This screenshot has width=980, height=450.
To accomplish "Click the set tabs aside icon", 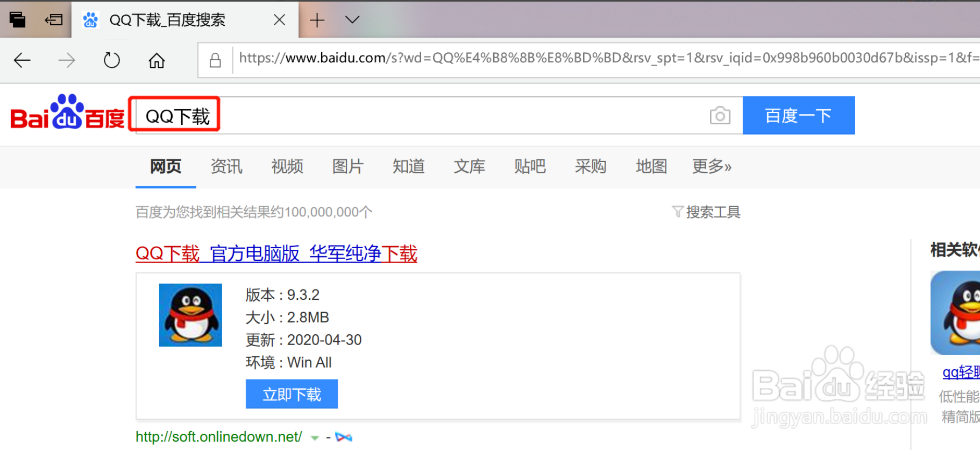I will pos(53,20).
